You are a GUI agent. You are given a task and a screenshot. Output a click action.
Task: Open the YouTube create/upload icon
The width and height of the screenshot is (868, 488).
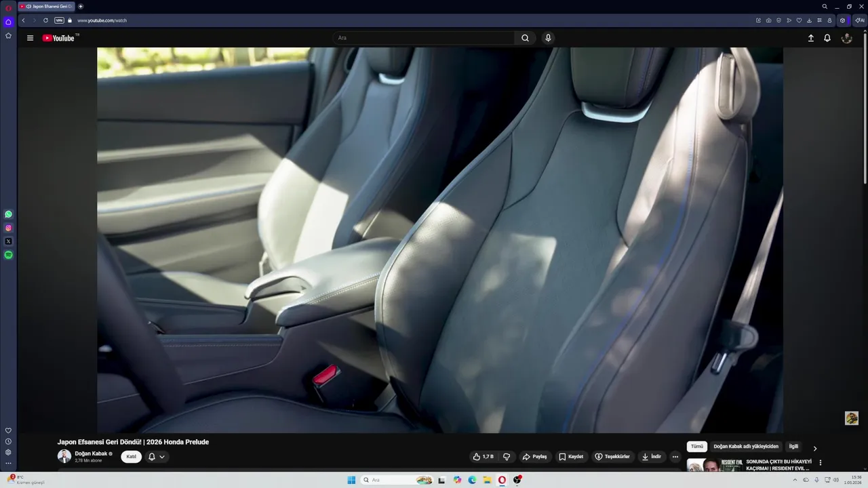(810, 38)
